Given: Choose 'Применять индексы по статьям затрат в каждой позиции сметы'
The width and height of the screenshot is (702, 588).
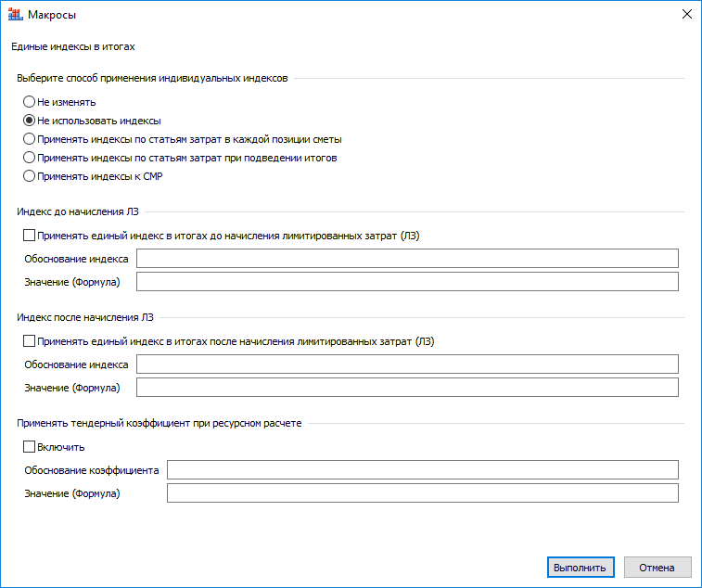Looking at the screenshot, I should [30, 139].
